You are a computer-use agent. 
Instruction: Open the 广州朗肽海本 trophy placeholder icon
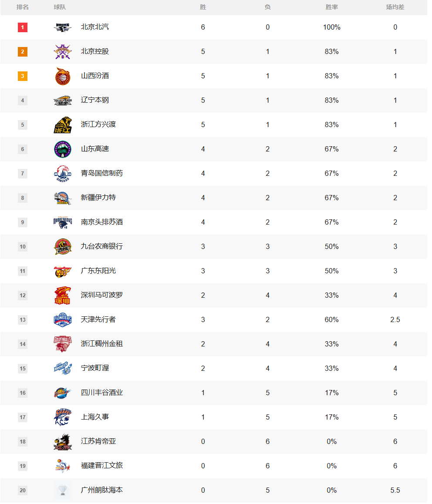(63, 491)
